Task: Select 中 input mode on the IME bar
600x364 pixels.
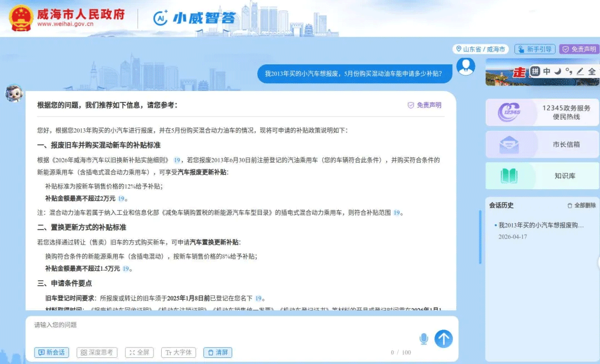Action: [546, 72]
